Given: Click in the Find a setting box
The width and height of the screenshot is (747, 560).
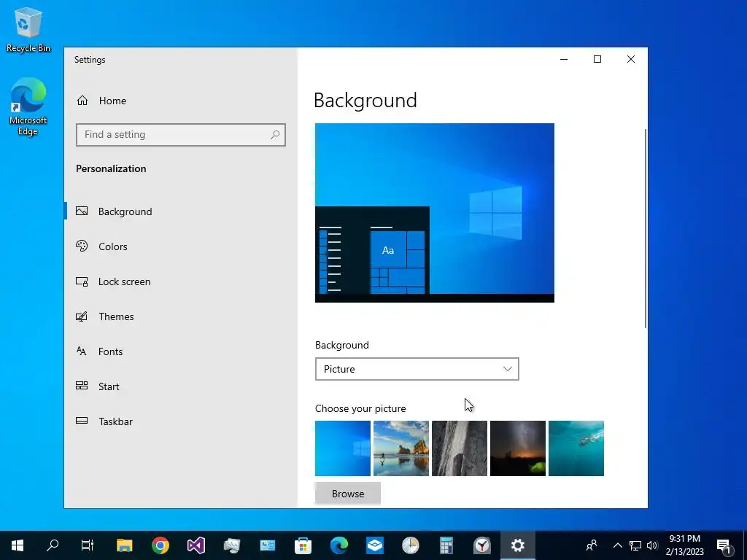Looking at the screenshot, I should coord(181,135).
